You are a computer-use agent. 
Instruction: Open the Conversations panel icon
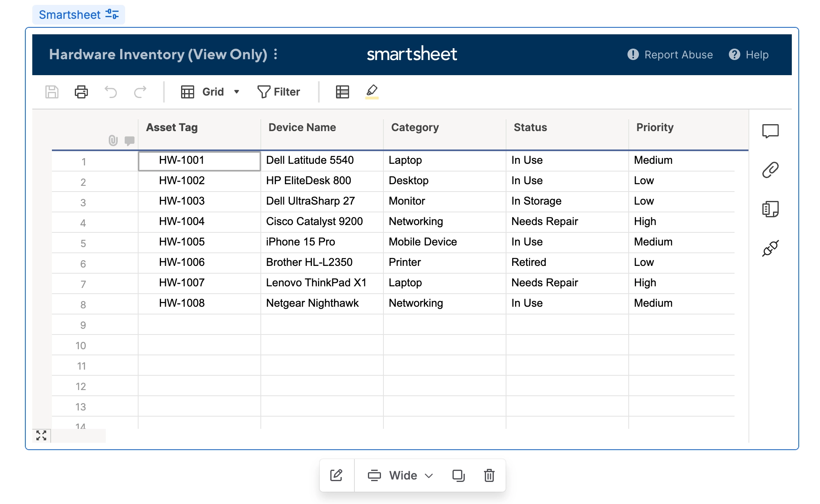pos(771,131)
